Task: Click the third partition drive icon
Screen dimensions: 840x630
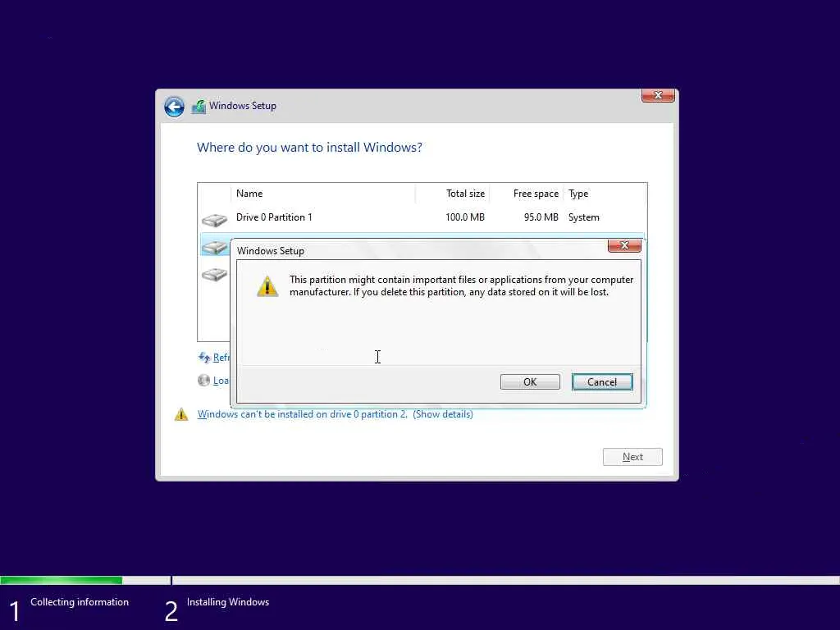Action: pyautogui.click(x=214, y=274)
